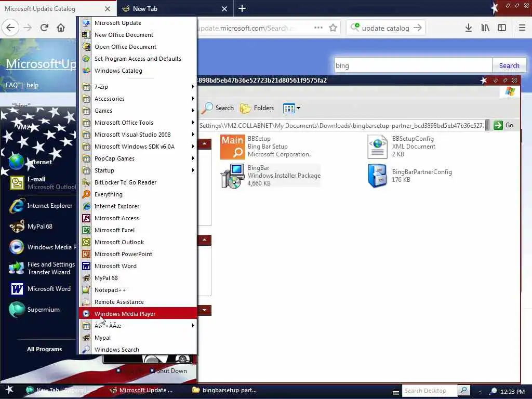Expand the Accessories submenu
Image resolution: width=532 pixels, height=399 pixels.
pyautogui.click(x=138, y=99)
